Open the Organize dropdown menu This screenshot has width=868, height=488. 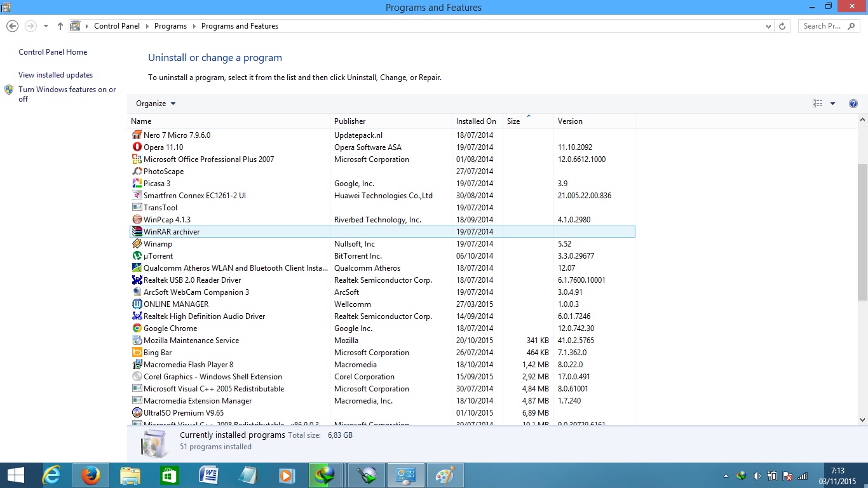pos(156,104)
